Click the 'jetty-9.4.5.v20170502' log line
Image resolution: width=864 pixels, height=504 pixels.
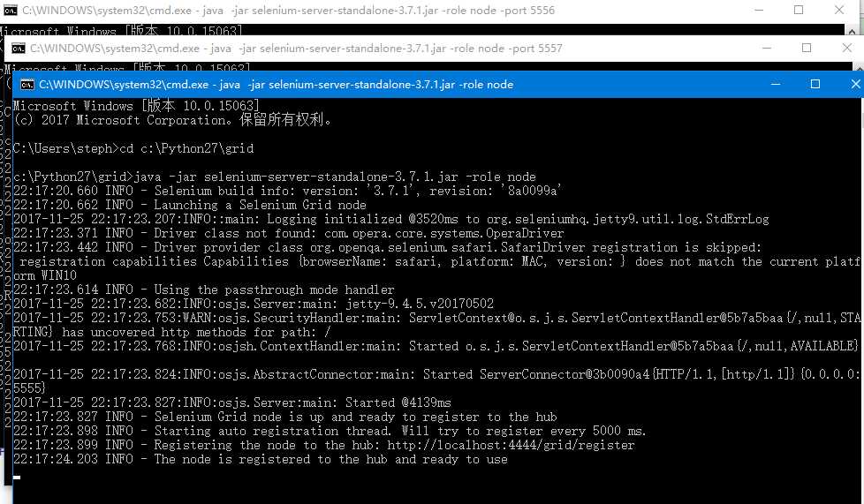click(x=254, y=304)
